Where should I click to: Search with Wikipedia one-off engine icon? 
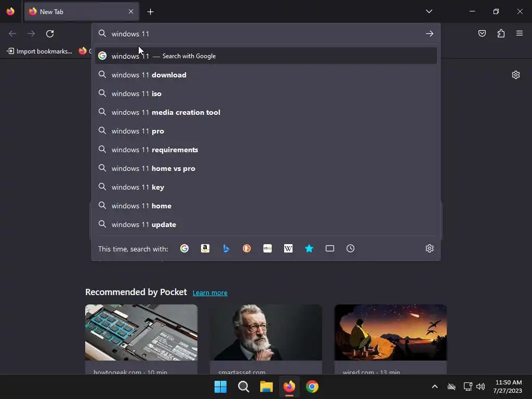pyautogui.click(x=288, y=249)
